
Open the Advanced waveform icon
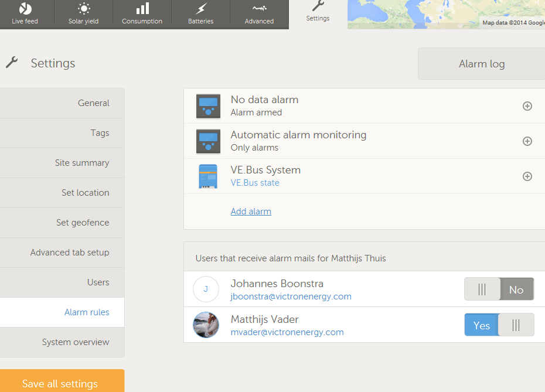click(x=259, y=9)
